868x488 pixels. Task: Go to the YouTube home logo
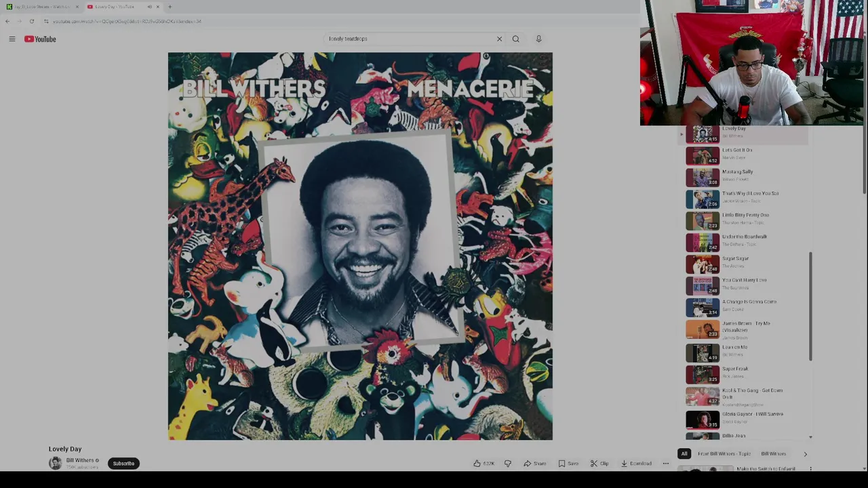click(40, 39)
